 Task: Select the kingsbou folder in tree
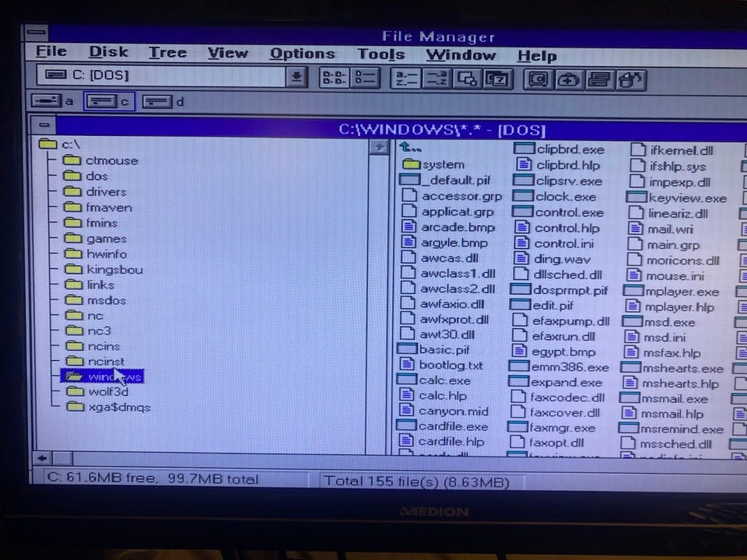click(x=103, y=270)
